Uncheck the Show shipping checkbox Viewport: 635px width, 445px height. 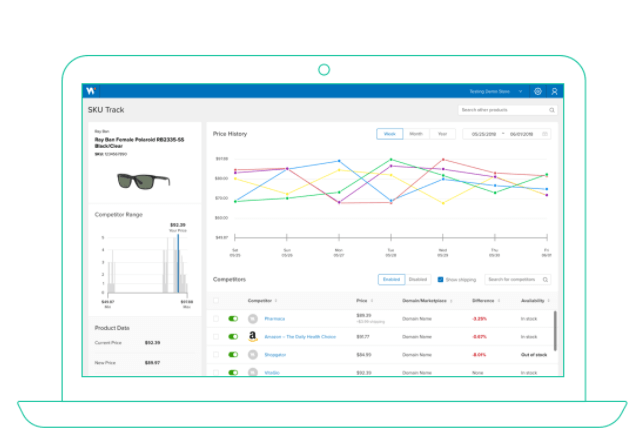[440, 280]
